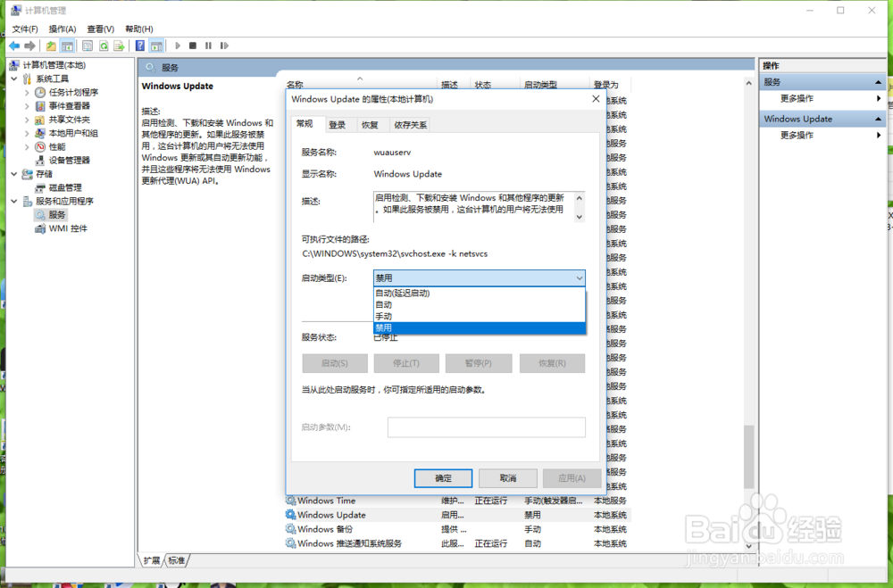The width and height of the screenshot is (893, 588).
Task: Toggle the Show/Hide Console Tree icon
Action: (x=67, y=46)
